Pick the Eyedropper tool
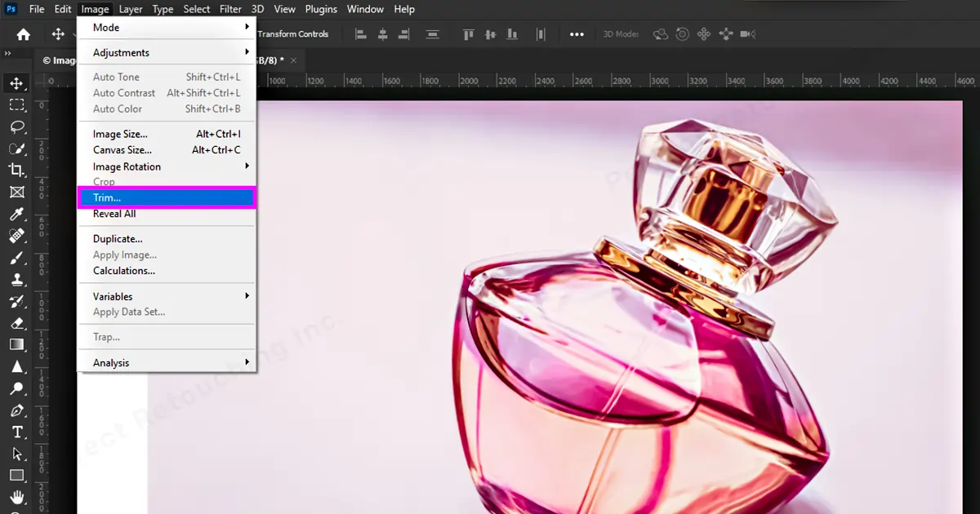The width and height of the screenshot is (980, 514). (x=17, y=215)
